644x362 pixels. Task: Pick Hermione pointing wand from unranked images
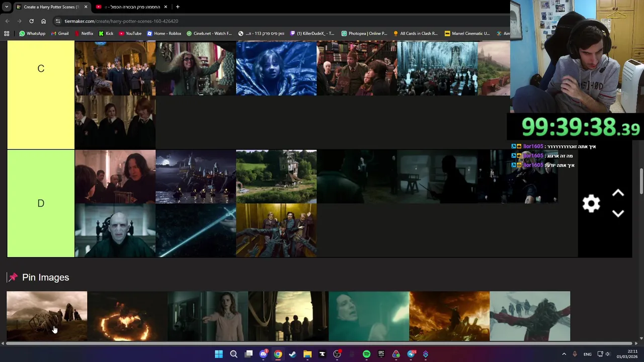208,316
